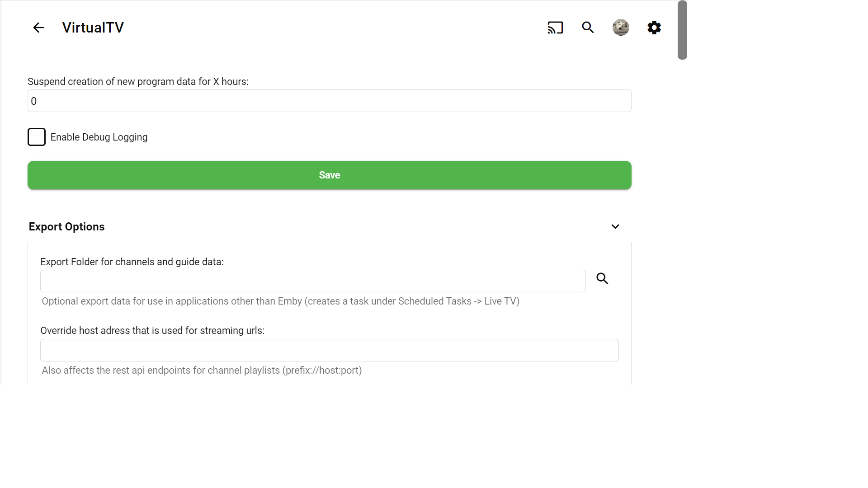868x488 pixels.
Task: Open search from the header bar
Action: 588,28
